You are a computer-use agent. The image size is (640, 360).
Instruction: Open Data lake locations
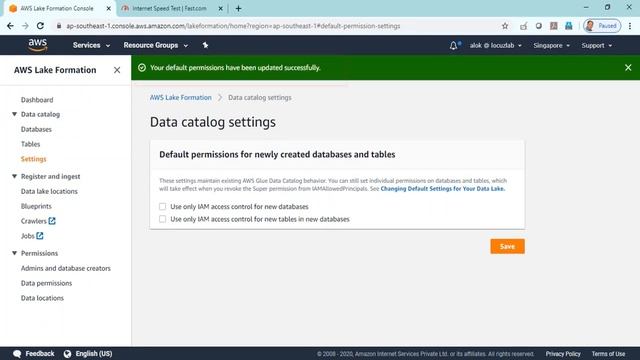[49, 191]
